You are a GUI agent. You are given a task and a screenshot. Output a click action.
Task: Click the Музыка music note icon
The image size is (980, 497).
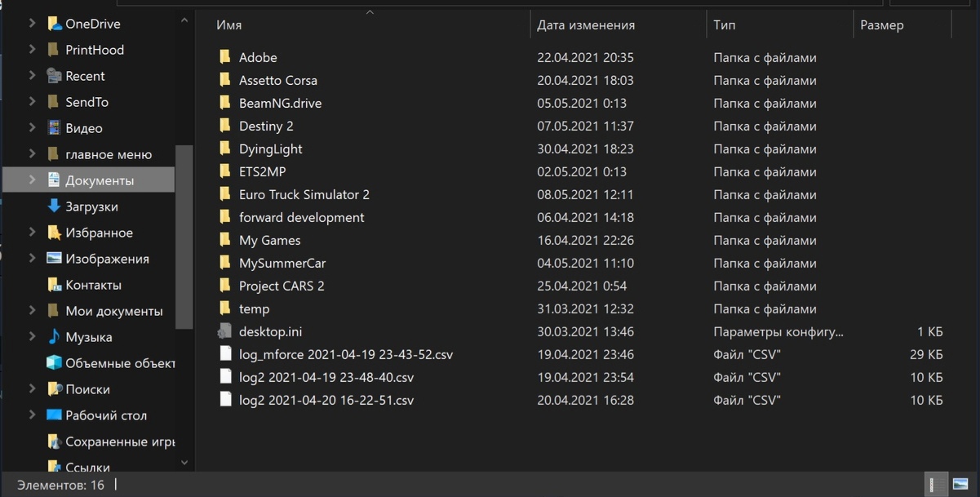(54, 337)
